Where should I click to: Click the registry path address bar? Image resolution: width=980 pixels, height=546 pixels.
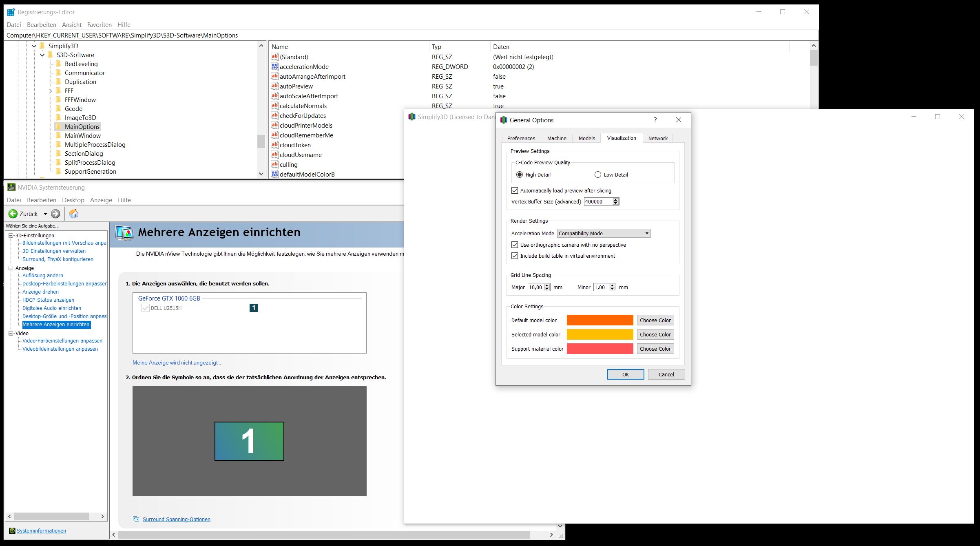click(411, 35)
